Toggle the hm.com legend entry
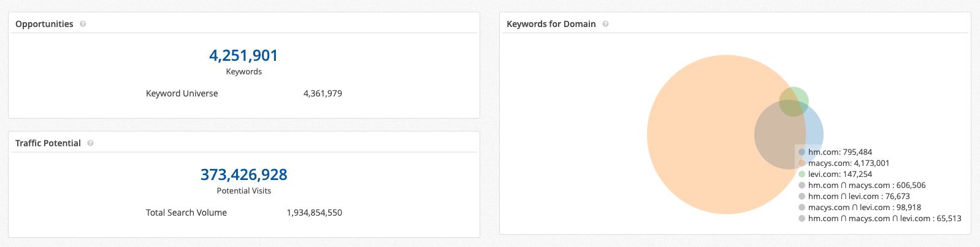980x247 pixels. [x=835, y=152]
